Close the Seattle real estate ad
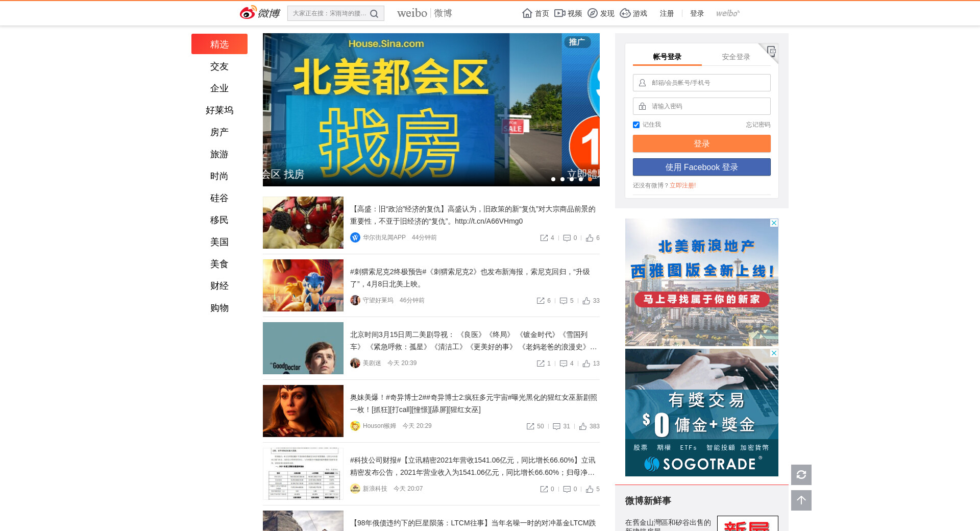980x531 pixels. point(774,223)
